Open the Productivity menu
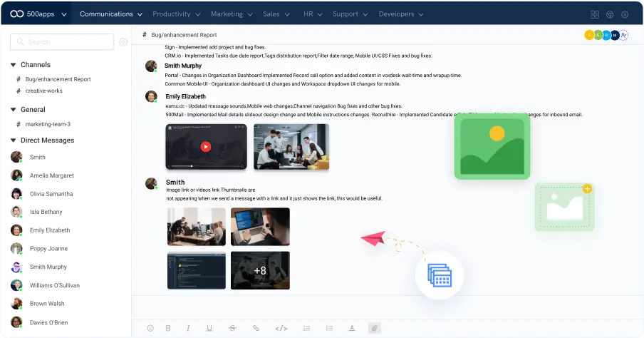This screenshot has width=644, height=338. (176, 14)
